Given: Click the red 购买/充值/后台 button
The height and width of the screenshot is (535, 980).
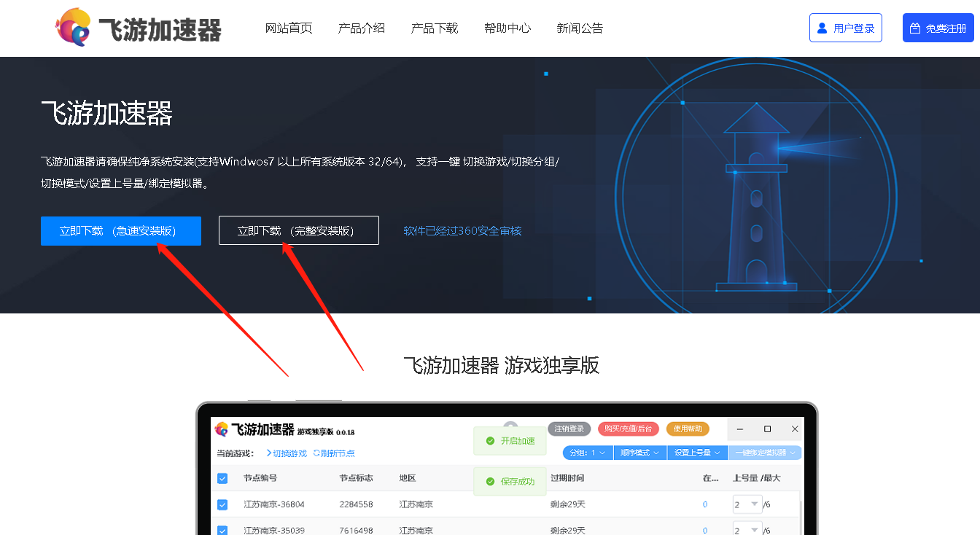Looking at the screenshot, I should pos(628,429).
